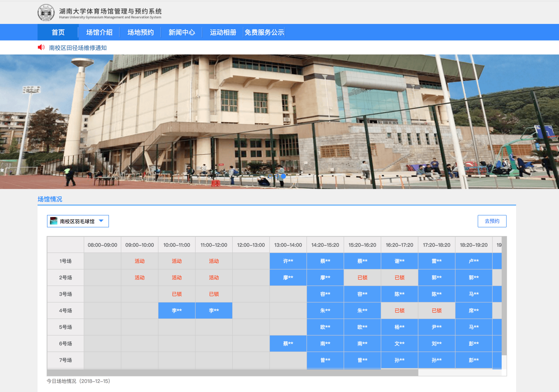
Task: Return to the 首页 home tab
Action: pyautogui.click(x=58, y=32)
